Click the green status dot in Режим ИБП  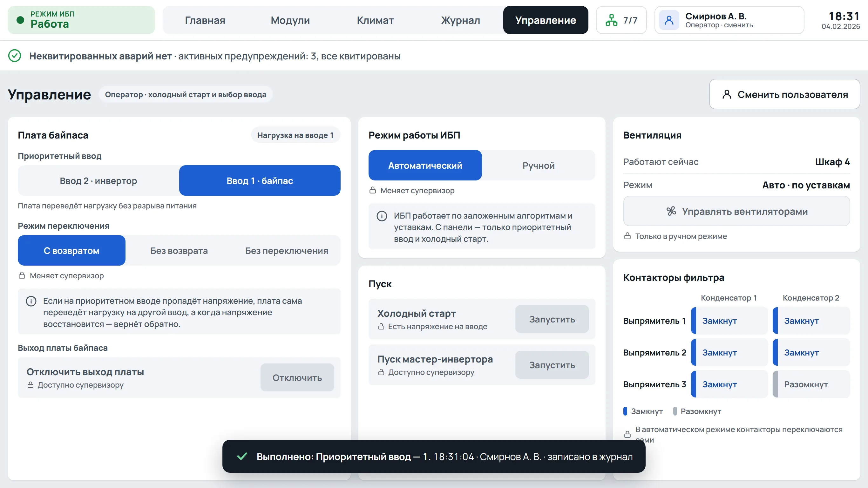pyautogui.click(x=20, y=20)
